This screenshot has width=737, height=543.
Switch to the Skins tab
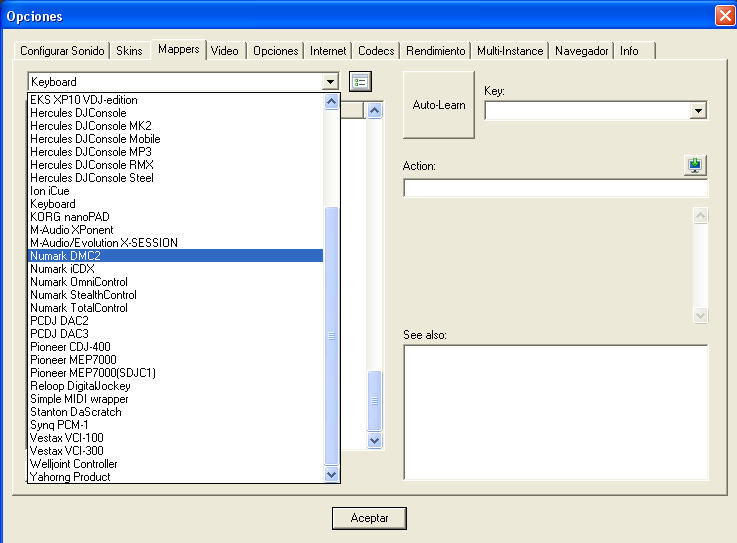(129, 51)
